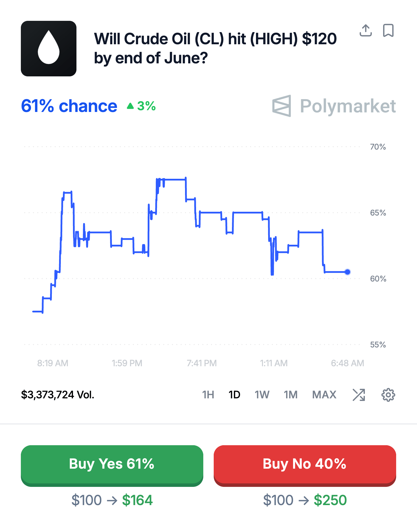
Task: View the MAX timeframe chart
Action: tap(324, 395)
